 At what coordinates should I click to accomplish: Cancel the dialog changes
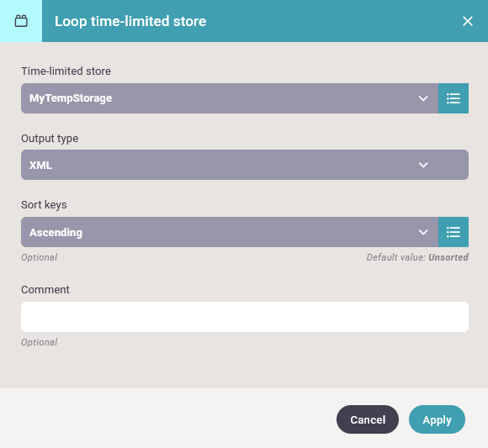(368, 419)
